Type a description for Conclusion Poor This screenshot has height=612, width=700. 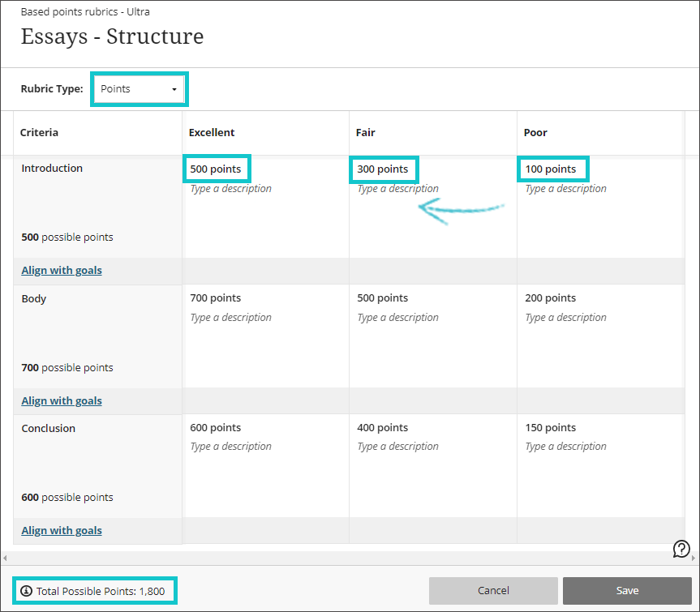[x=565, y=446]
